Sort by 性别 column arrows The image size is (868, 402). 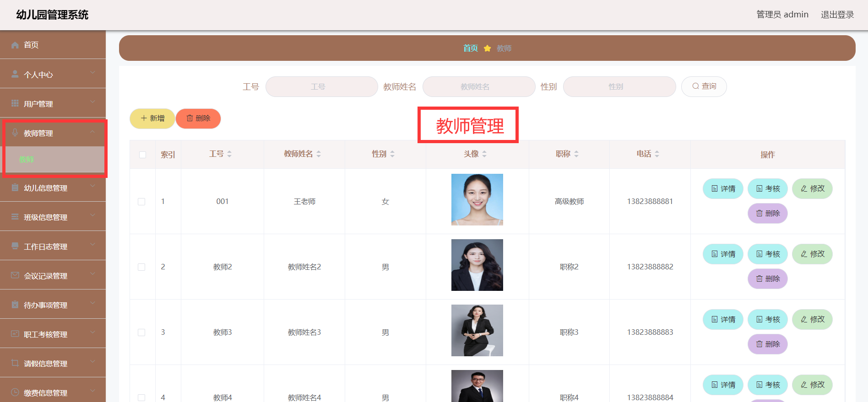pos(392,154)
